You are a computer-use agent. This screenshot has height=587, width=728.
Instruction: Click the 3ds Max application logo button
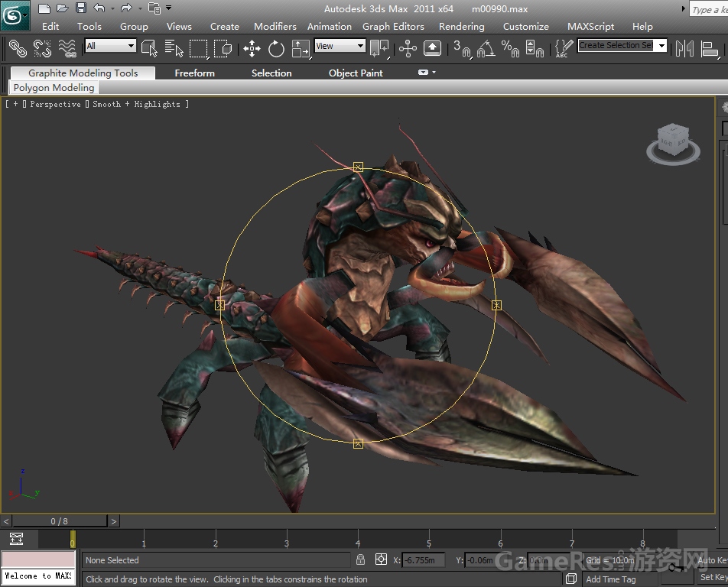point(14,16)
